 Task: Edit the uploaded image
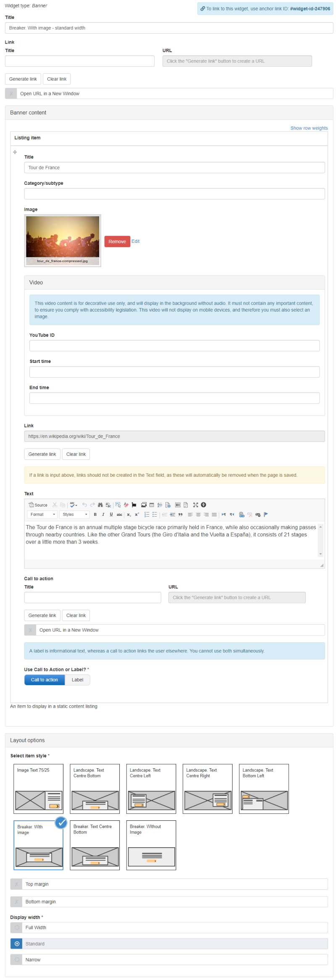coord(135,241)
